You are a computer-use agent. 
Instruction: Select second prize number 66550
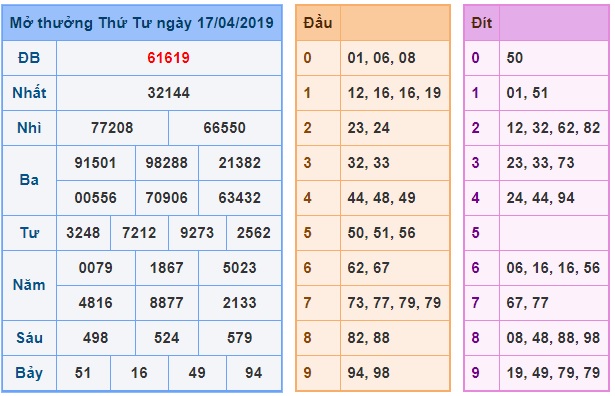pyautogui.click(x=224, y=128)
